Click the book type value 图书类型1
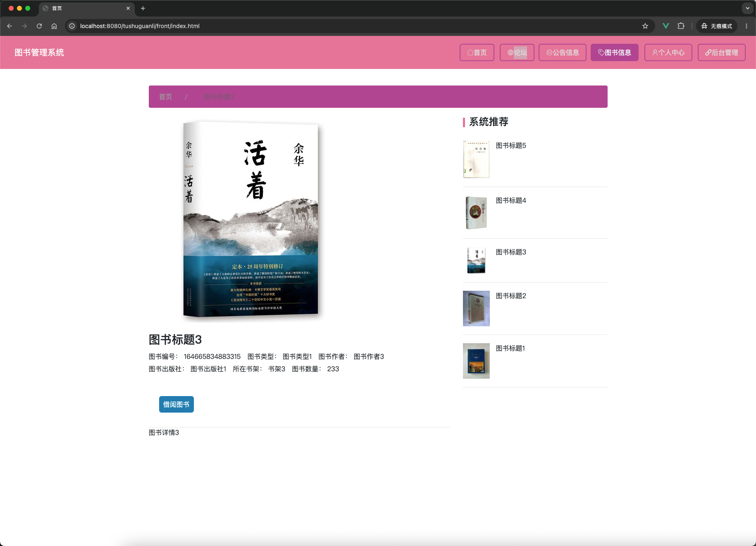Image resolution: width=756 pixels, height=546 pixels. pyautogui.click(x=297, y=356)
